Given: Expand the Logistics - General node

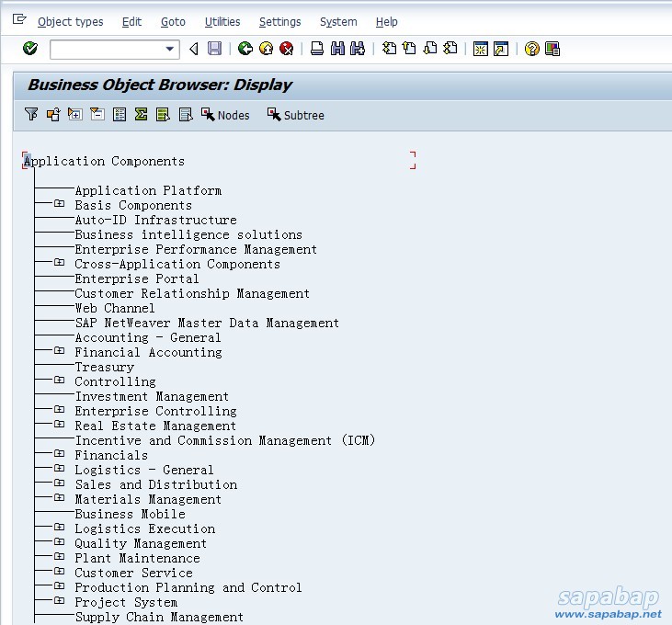Looking at the screenshot, I should (59, 468).
